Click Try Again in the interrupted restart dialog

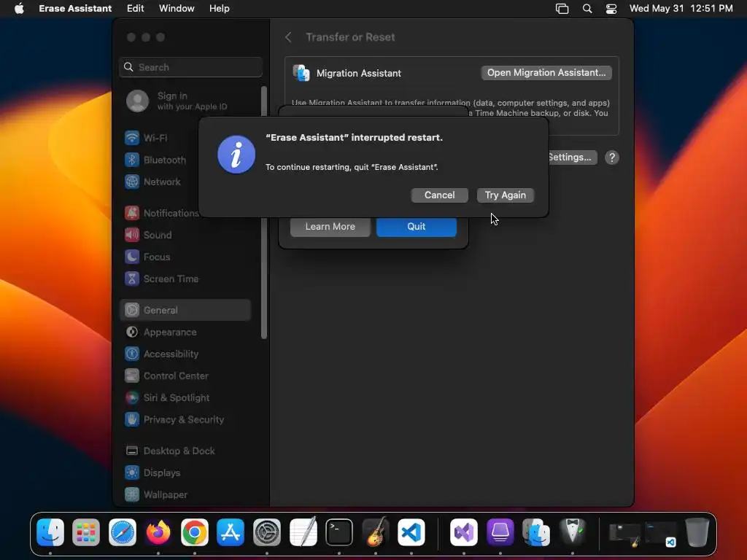[x=505, y=195]
